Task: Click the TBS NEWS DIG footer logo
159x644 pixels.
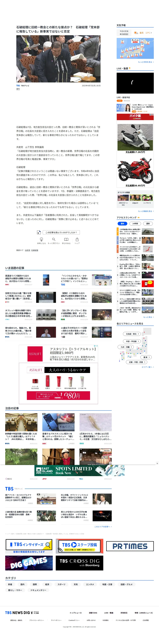Action: pos(22,613)
